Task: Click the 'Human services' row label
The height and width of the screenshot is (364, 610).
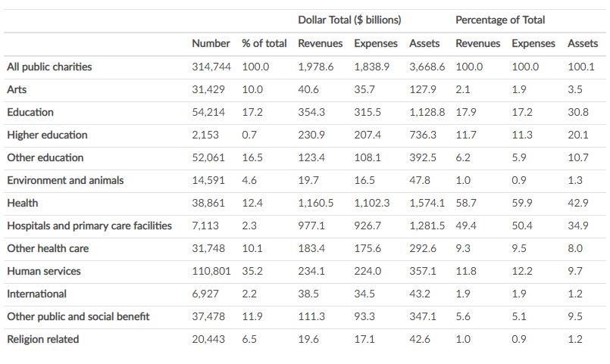Action: point(44,271)
